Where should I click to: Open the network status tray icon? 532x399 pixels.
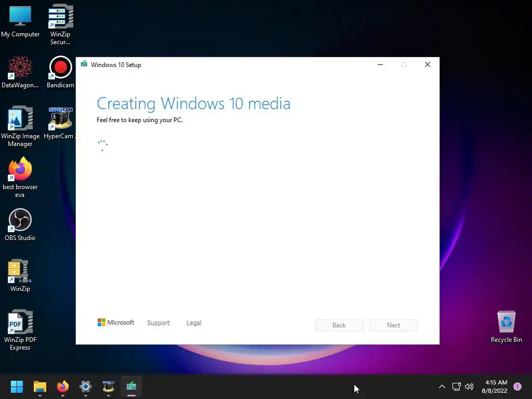coord(456,387)
